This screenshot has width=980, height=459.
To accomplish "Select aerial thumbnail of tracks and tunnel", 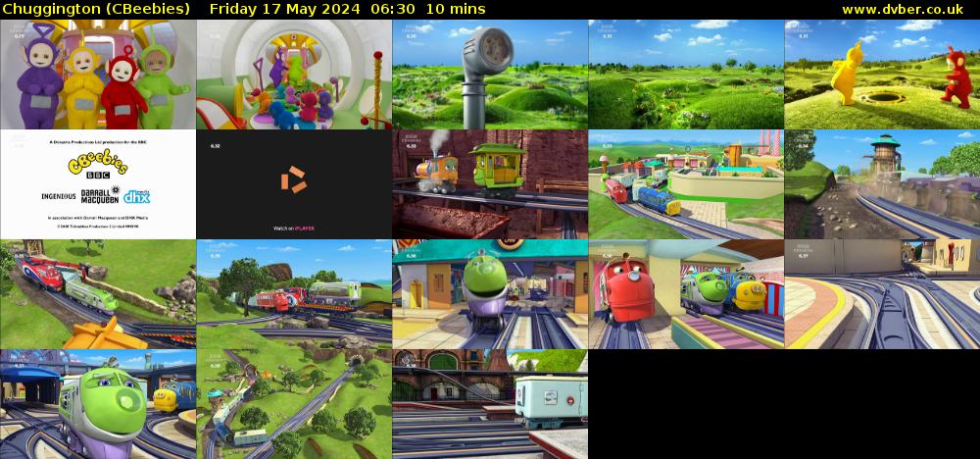I will click(294, 404).
